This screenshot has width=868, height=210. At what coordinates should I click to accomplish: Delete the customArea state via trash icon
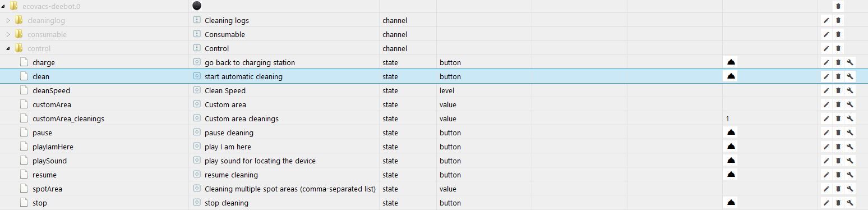pyautogui.click(x=838, y=104)
